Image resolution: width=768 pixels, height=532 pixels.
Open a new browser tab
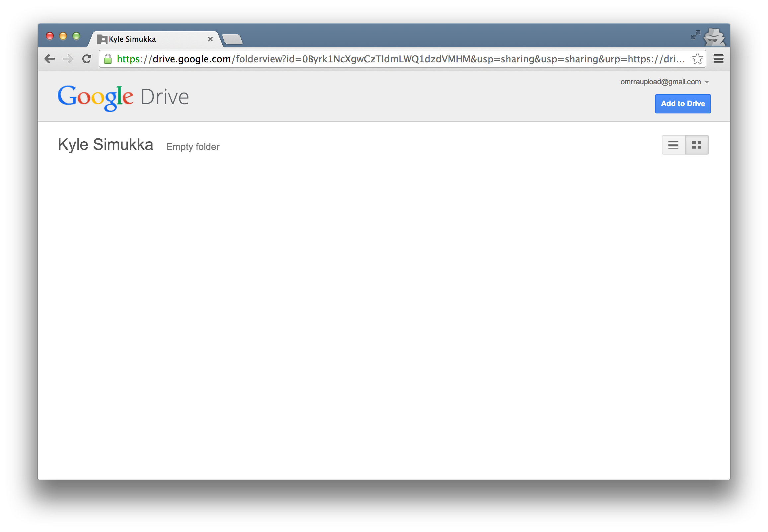[232, 39]
